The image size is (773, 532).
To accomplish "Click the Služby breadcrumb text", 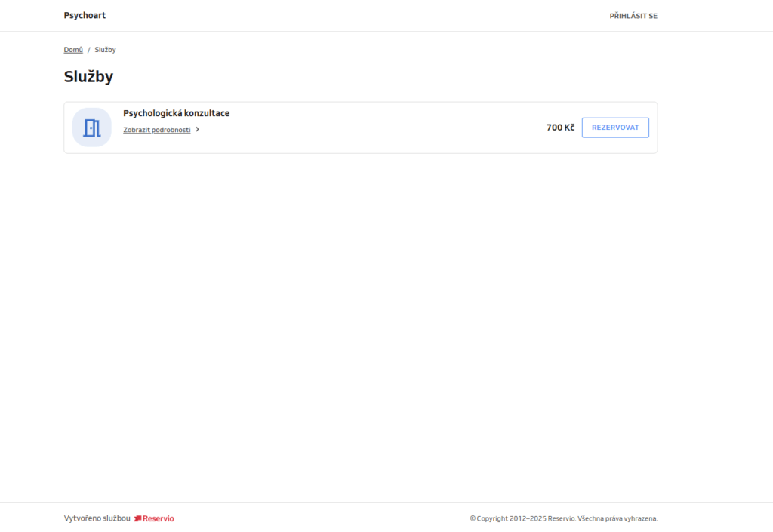I will (105, 50).
